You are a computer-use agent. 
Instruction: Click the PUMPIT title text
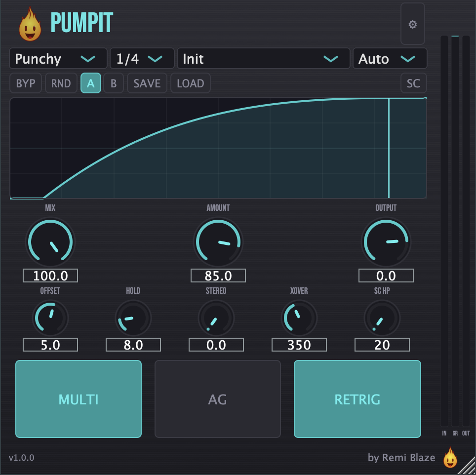(81, 22)
